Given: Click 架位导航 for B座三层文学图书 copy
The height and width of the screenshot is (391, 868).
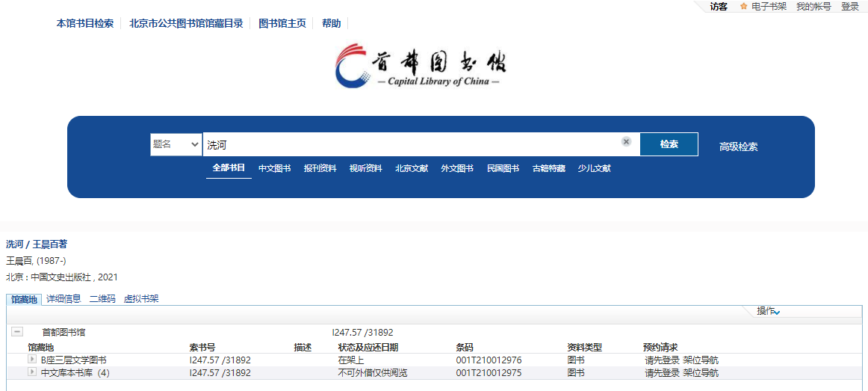Looking at the screenshot, I should pyautogui.click(x=701, y=360).
